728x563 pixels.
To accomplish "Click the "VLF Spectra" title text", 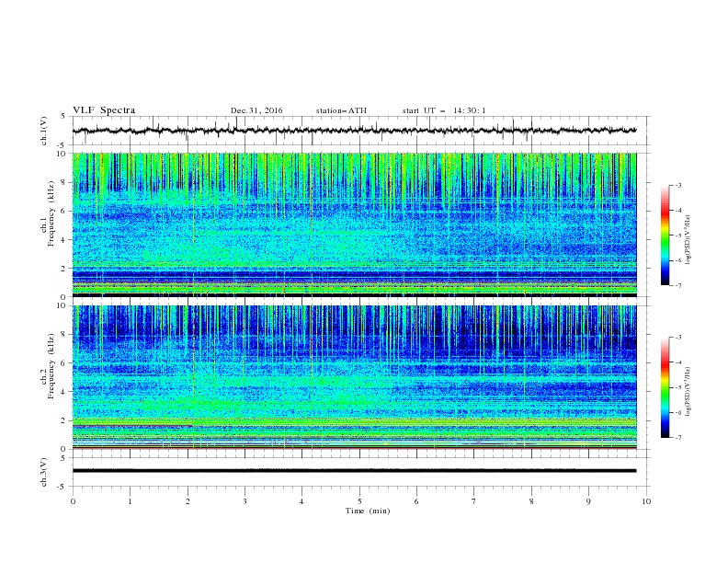I will pos(104,110).
